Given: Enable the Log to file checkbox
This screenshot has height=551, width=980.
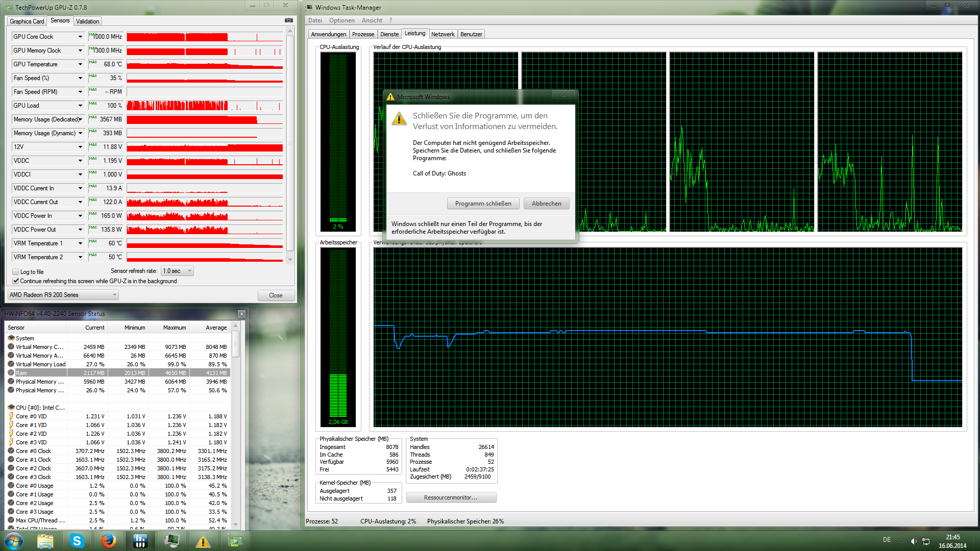Looking at the screenshot, I should pyautogui.click(x=15, y=272).
